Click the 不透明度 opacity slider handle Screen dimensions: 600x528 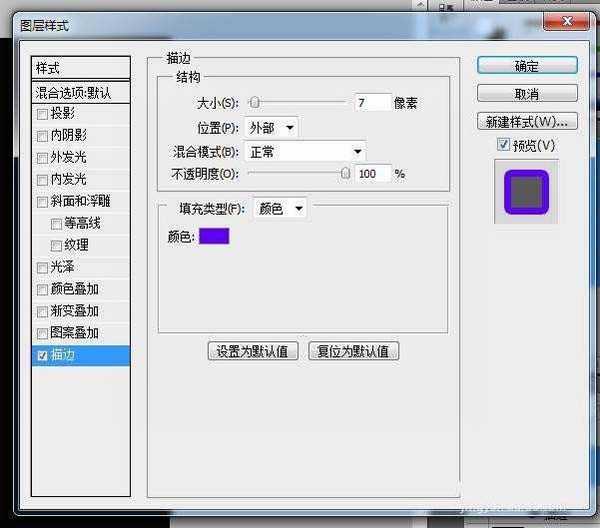click(x=345, y=173)
